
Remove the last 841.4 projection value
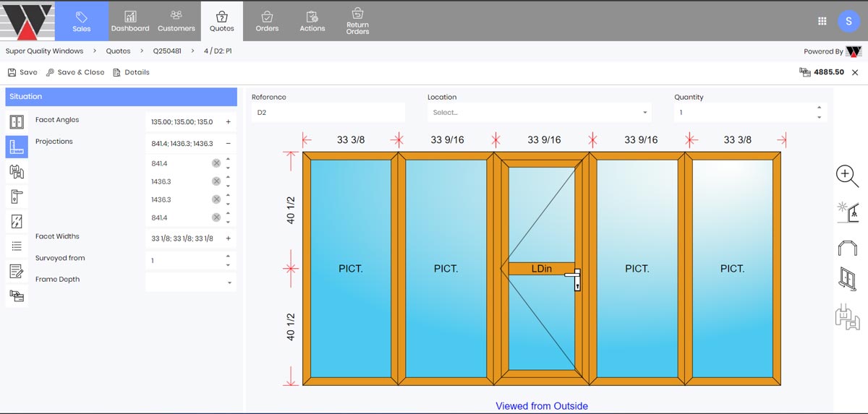[x=216, y=217]
